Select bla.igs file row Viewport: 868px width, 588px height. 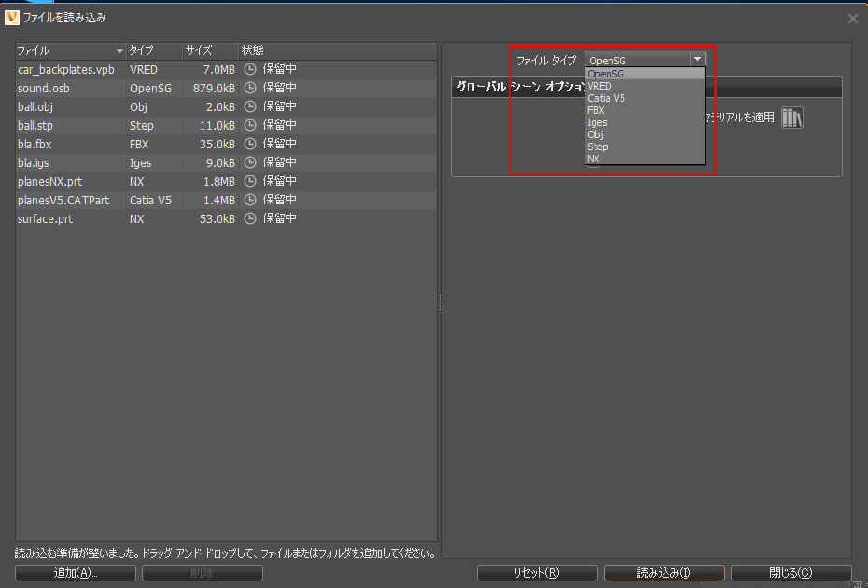[226, 162]
